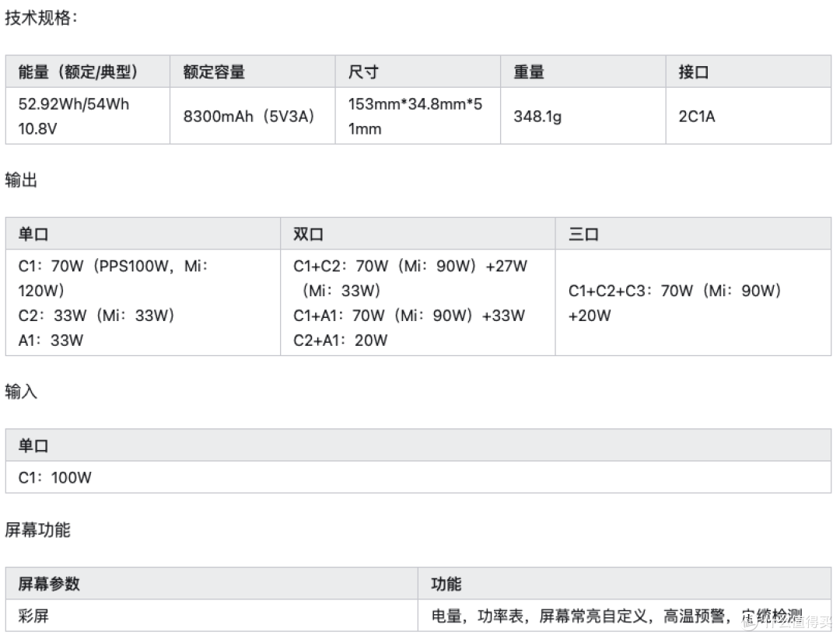Select the 2C1A interface cell

748,117
